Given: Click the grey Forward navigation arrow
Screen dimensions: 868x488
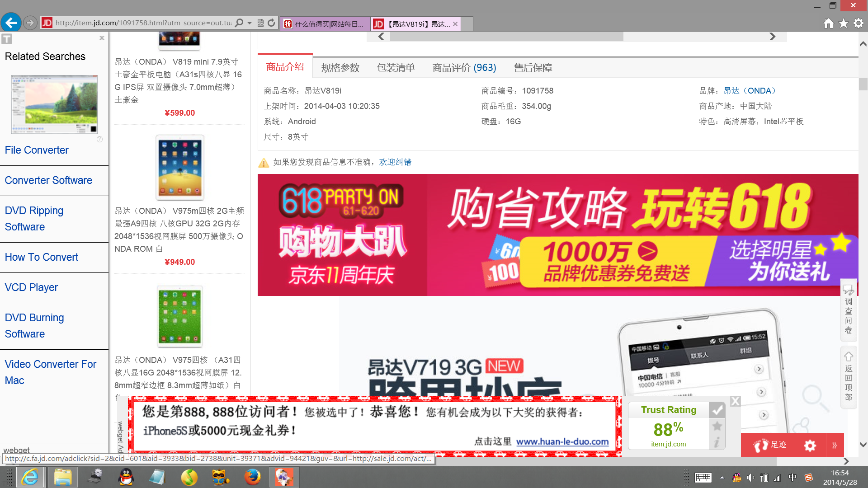Looking at the screenshot, I should (30, 23).
